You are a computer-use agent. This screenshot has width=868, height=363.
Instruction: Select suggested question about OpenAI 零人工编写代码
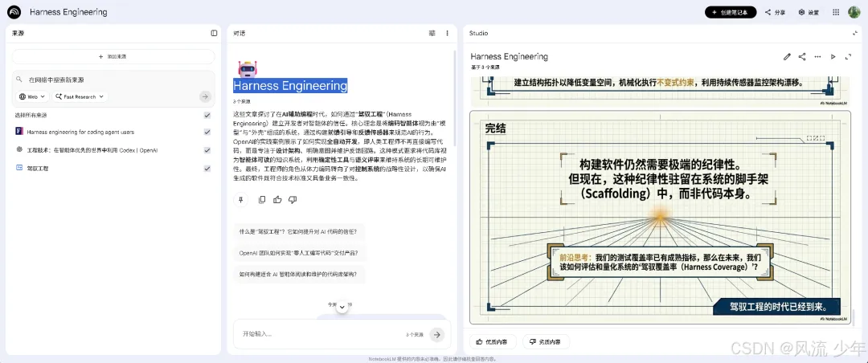tap(300, 253)
